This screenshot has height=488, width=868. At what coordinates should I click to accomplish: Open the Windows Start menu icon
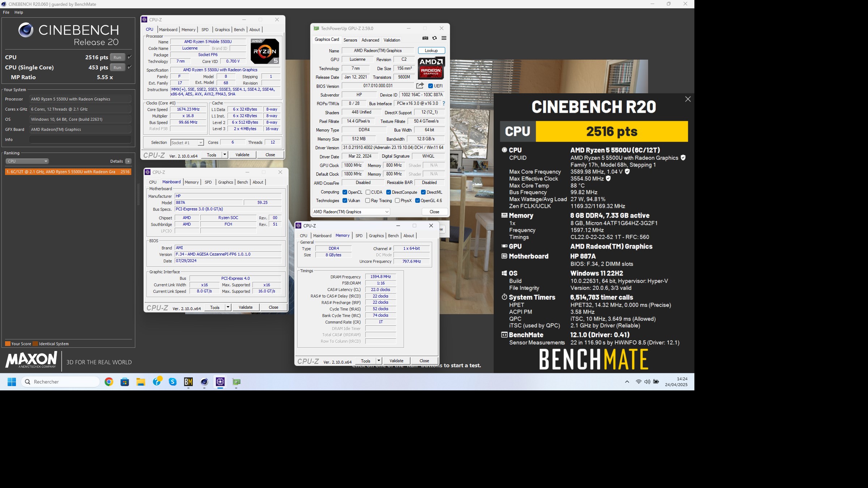[12, 382]
